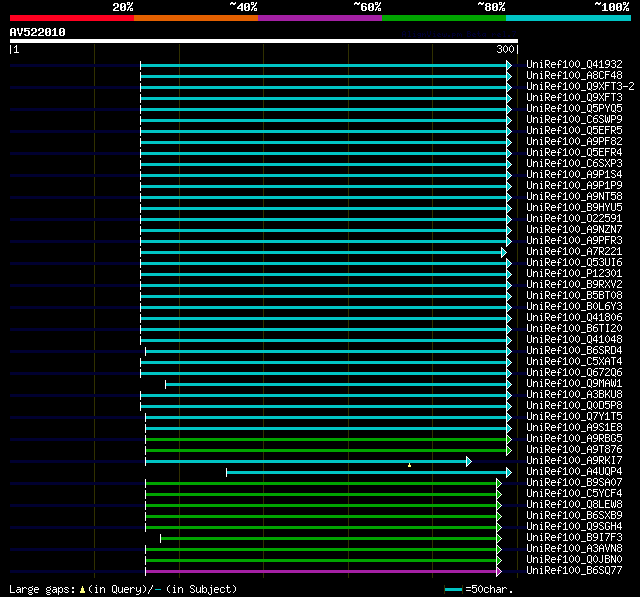Select the AV522010 query name
640x597 pixels.
click(38, 32)
